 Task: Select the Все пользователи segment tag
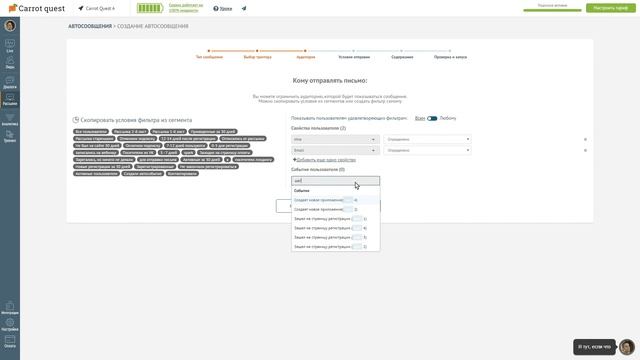click(x=91, y=132)
